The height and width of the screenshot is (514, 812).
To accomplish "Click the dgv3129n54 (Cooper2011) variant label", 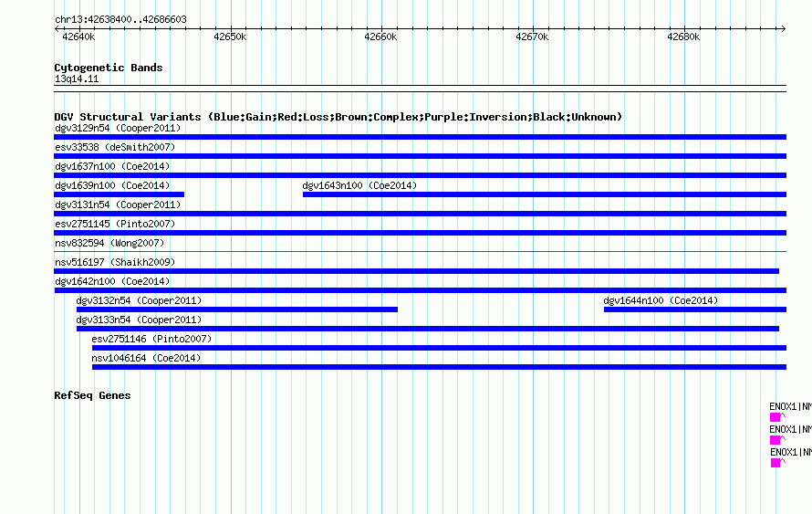I will point(118,128).
